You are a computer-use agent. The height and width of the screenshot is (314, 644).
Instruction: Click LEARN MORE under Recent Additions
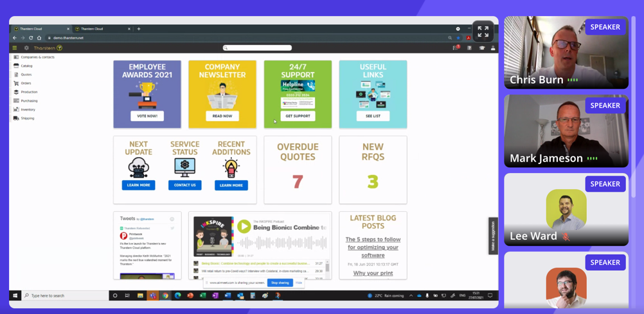click(231, 185)
